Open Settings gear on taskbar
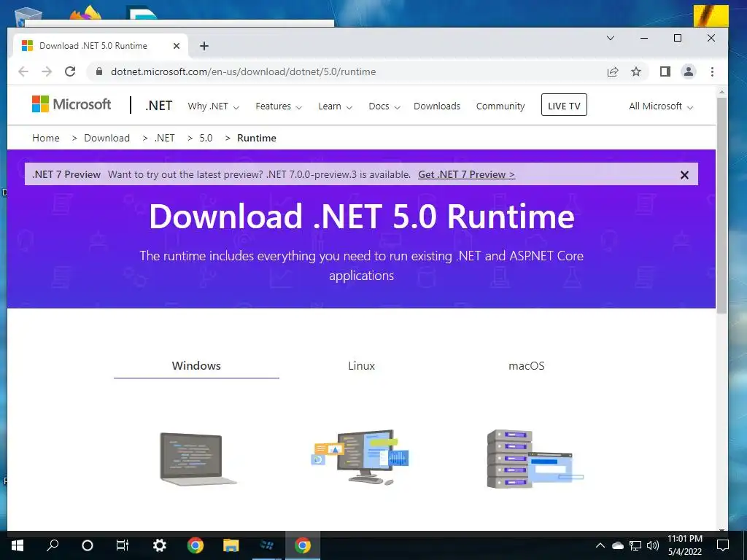Image resolution: width=747 pixels, height=560 pixels. coord(159,545)
